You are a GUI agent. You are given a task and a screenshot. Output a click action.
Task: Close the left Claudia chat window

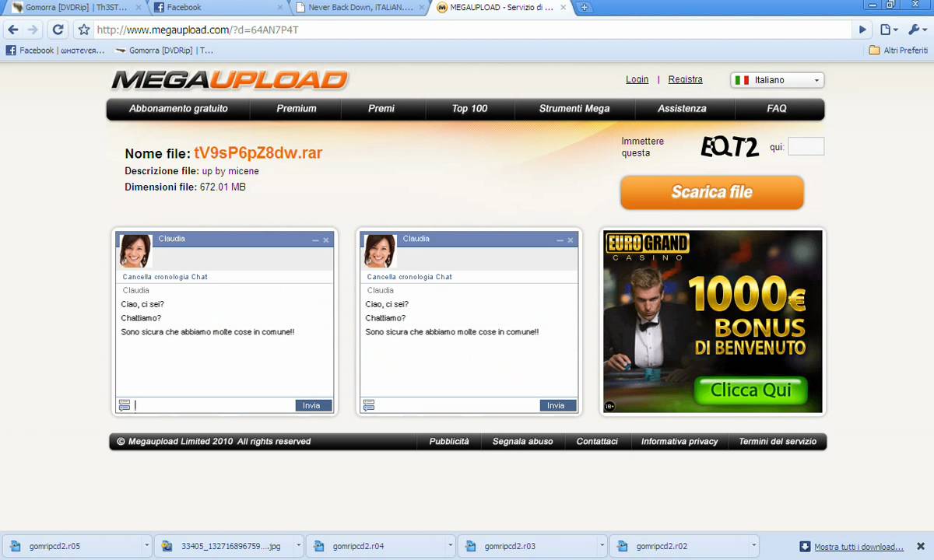(326, 240)
